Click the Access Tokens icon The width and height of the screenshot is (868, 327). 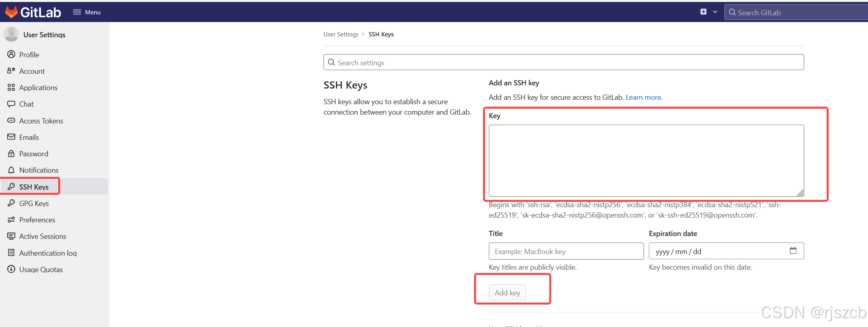[x=11, y=120]
